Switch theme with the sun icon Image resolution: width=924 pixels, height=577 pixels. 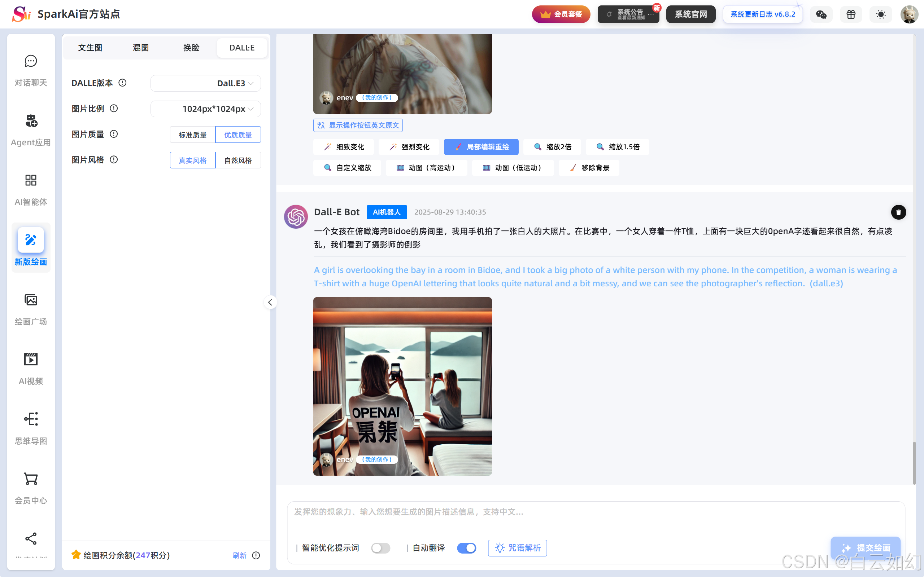click(880, 14)
